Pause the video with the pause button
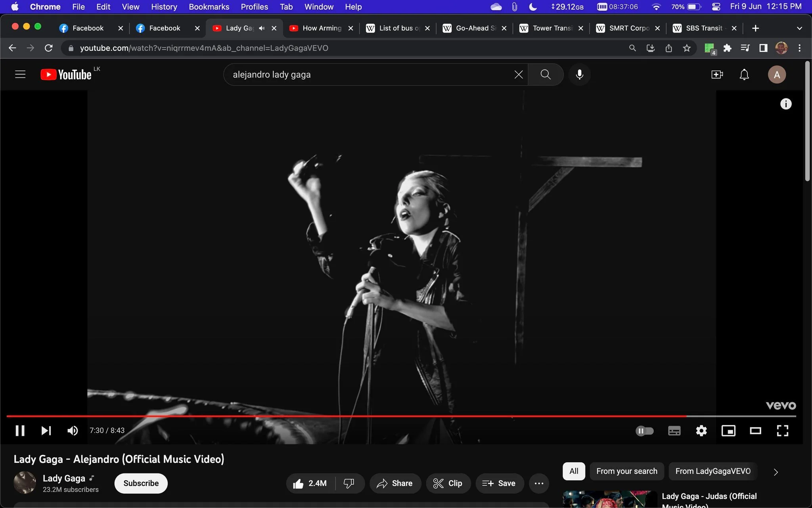812x508 pixels. [x=20, y=431]
